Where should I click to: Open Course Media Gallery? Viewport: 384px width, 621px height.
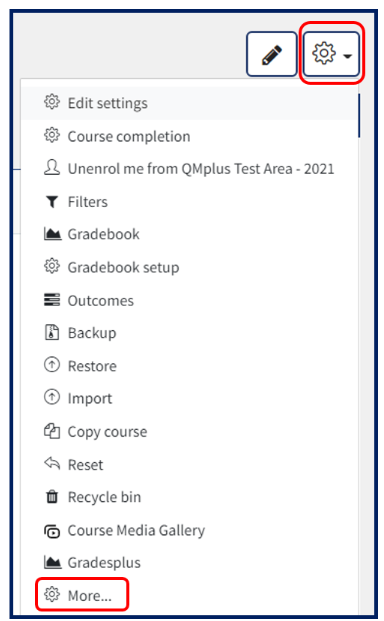[136, 530]
